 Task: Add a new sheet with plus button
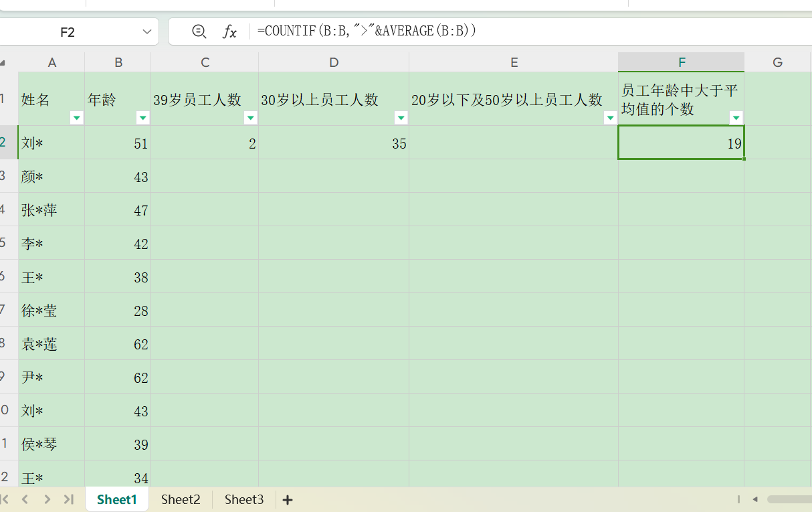click(x=288, y=499)
